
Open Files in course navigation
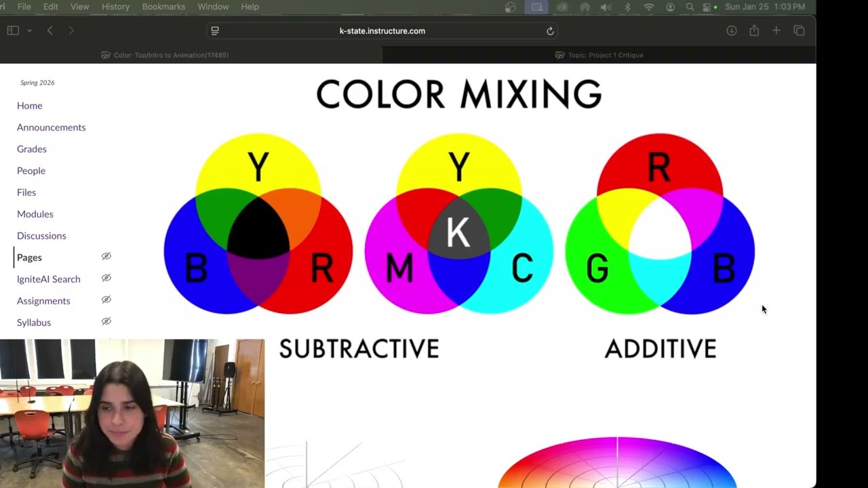click(26, 192)
